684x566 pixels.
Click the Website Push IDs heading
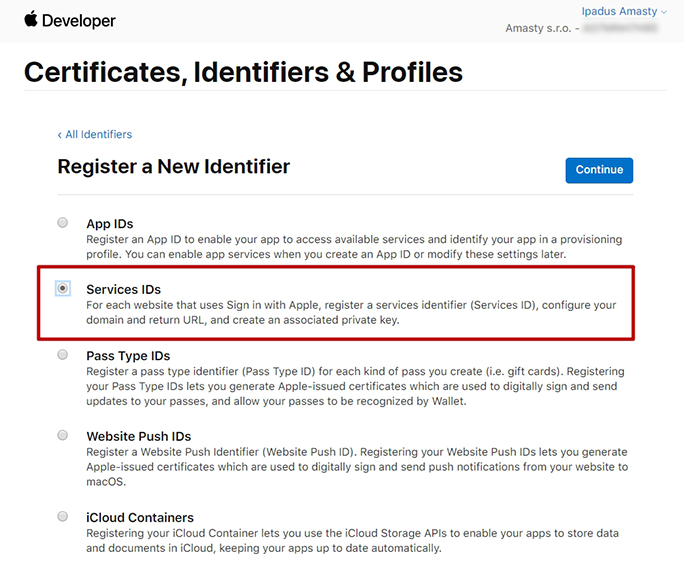point(139,436)
